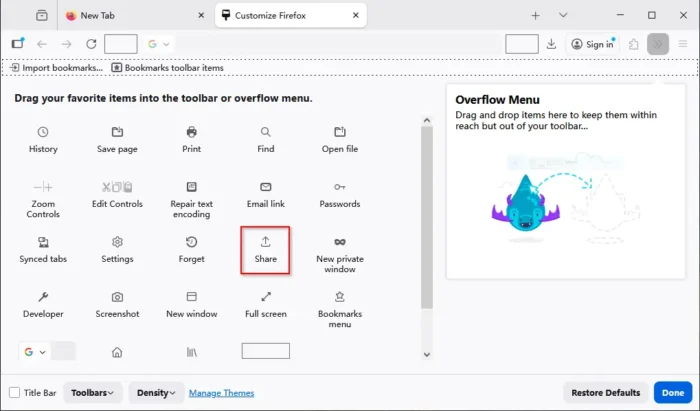This screenshot has width=700, height=411.
Task: Click the scrollbar down arrow
Action: [x=427, y=354]
